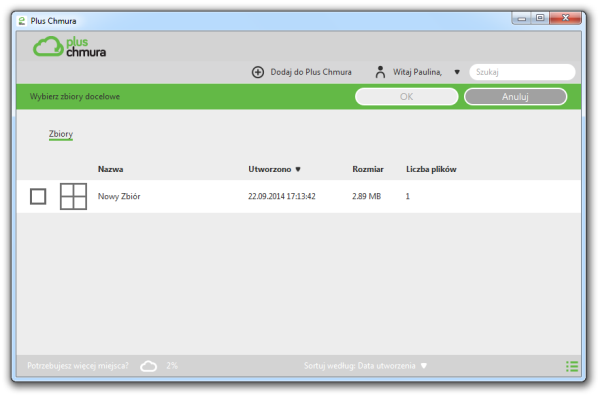Click the Plus Chmura title bar app icon
Viewport: 598px width, 395px height.
[22, 21]
